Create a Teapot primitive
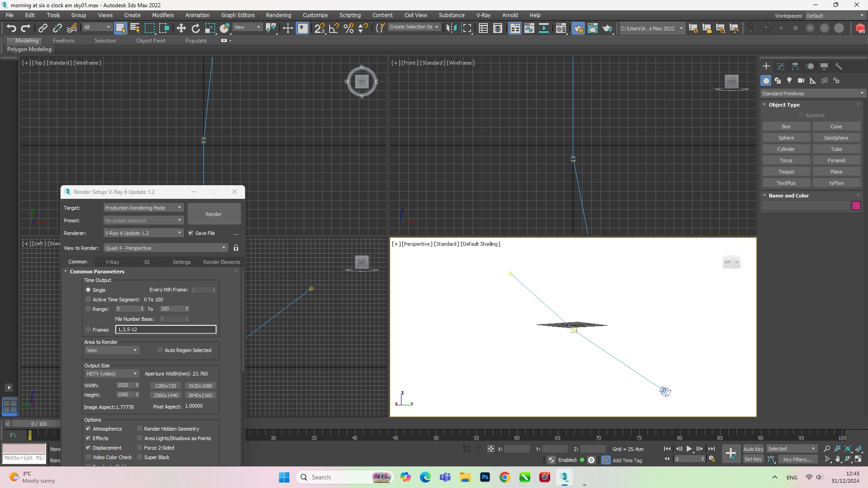Screen dimensions: 868x488 point(786,172)
